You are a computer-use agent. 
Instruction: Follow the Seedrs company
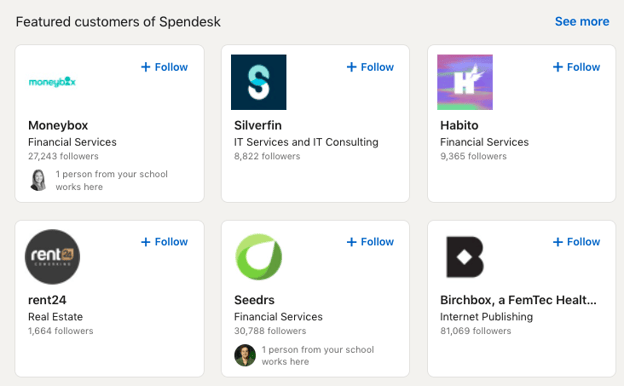[x=370, y=242]
